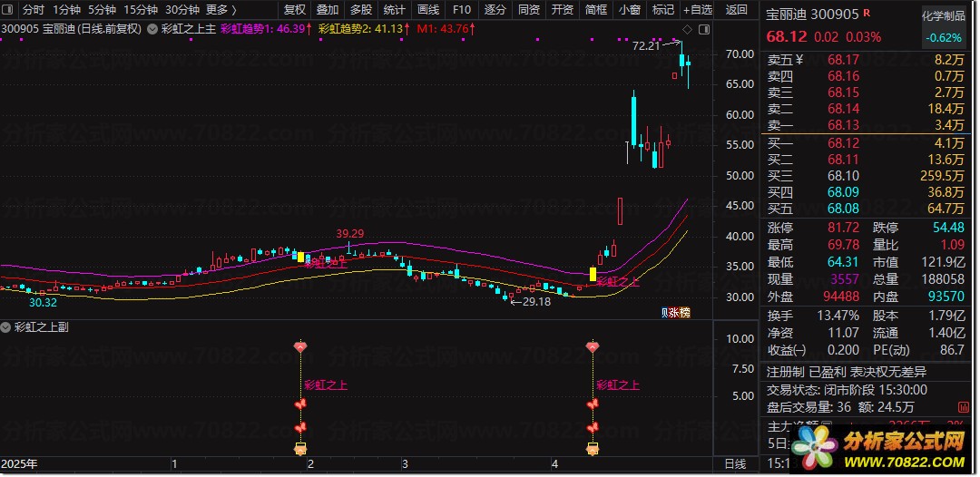Click the lower butterfly signal icon near April
Viewport: 980px width, 477px height.
(593, 428)
